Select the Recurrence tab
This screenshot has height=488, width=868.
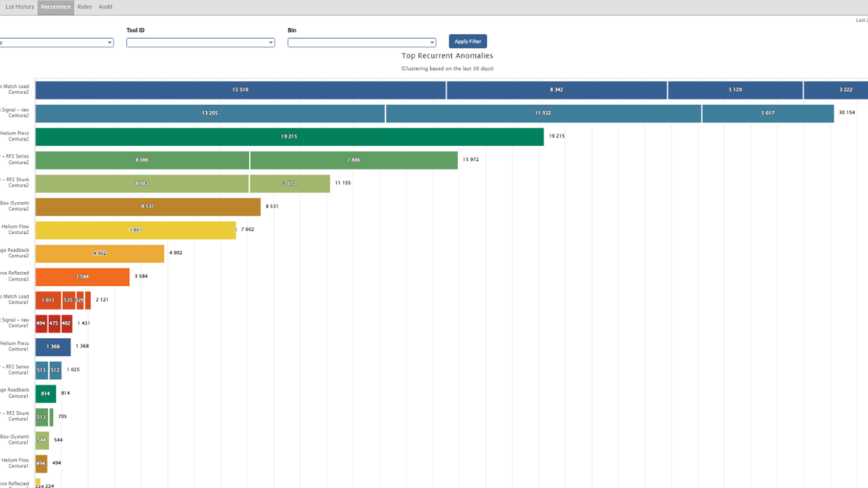coord(55,7)
